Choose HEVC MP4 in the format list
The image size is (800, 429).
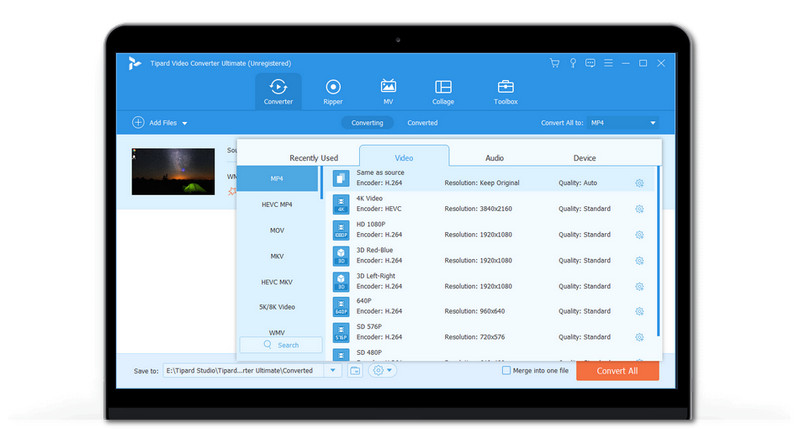278,205
